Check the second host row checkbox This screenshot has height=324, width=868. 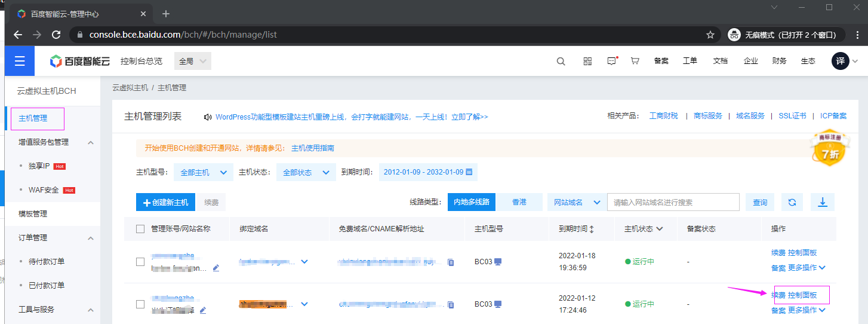click(140, 304)
